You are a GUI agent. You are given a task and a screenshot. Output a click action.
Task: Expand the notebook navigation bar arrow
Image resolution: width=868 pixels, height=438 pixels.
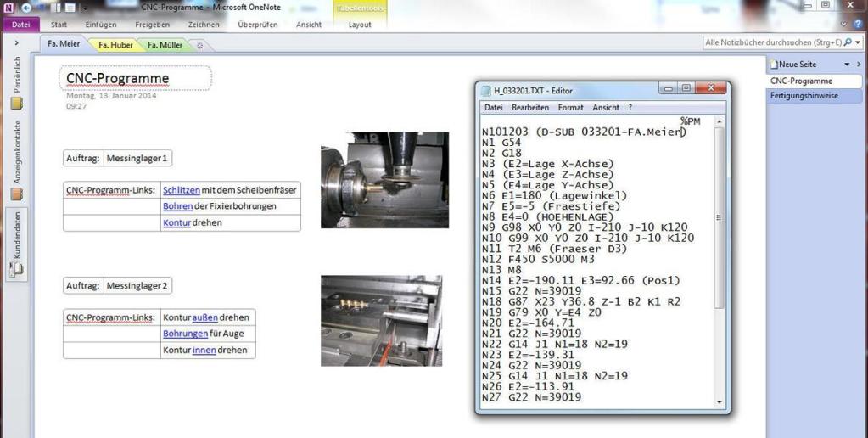17,42
